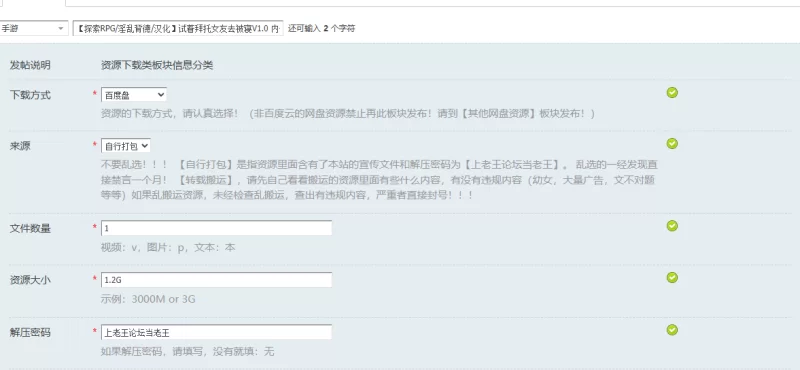Click the 发帖说明 label

(30, 65)
